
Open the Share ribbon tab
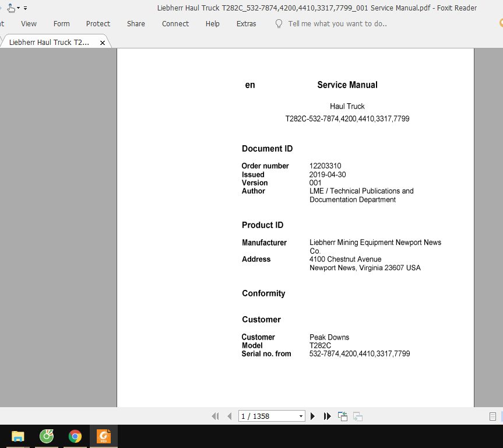pyautogui.click(x=136, y=24)
